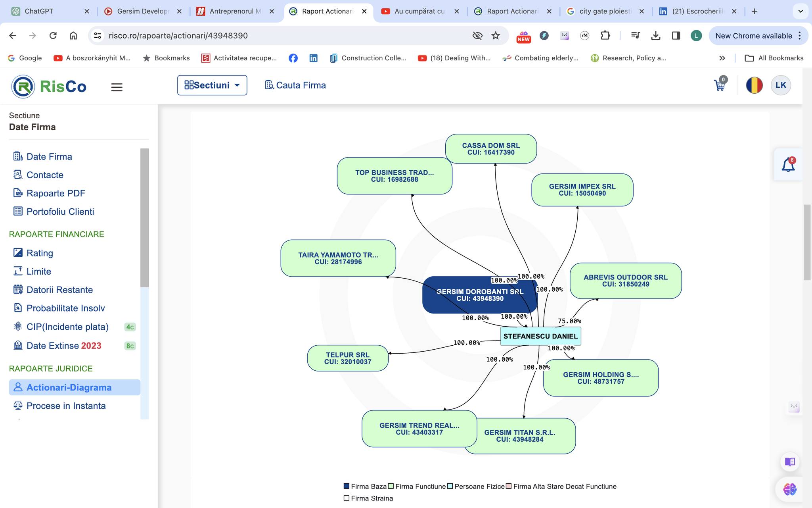The height and width of the screenshot is (508, 812).
Task: Switch to the ChatGPT tab
Action: [x=39, y=11]
